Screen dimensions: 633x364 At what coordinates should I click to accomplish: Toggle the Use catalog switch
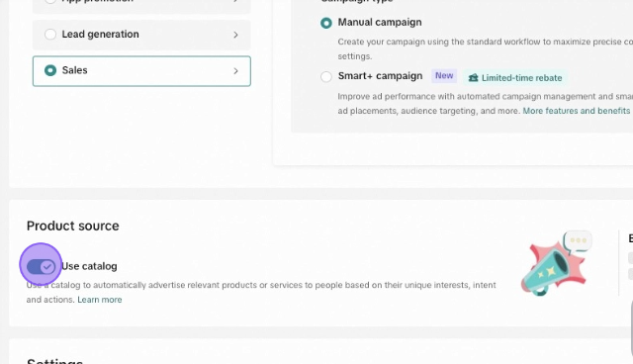point(41,266)
